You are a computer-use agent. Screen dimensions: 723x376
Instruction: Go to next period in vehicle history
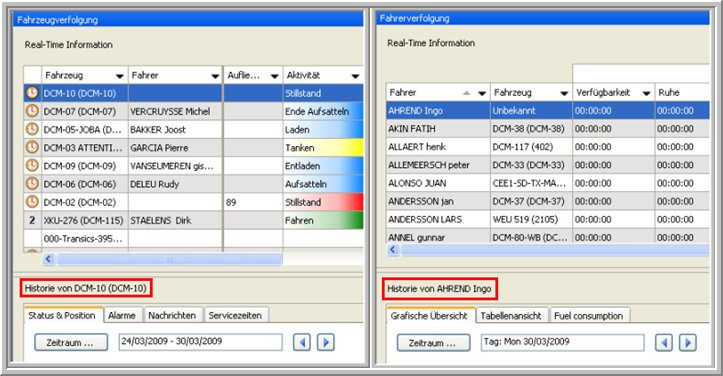(326, 342)
